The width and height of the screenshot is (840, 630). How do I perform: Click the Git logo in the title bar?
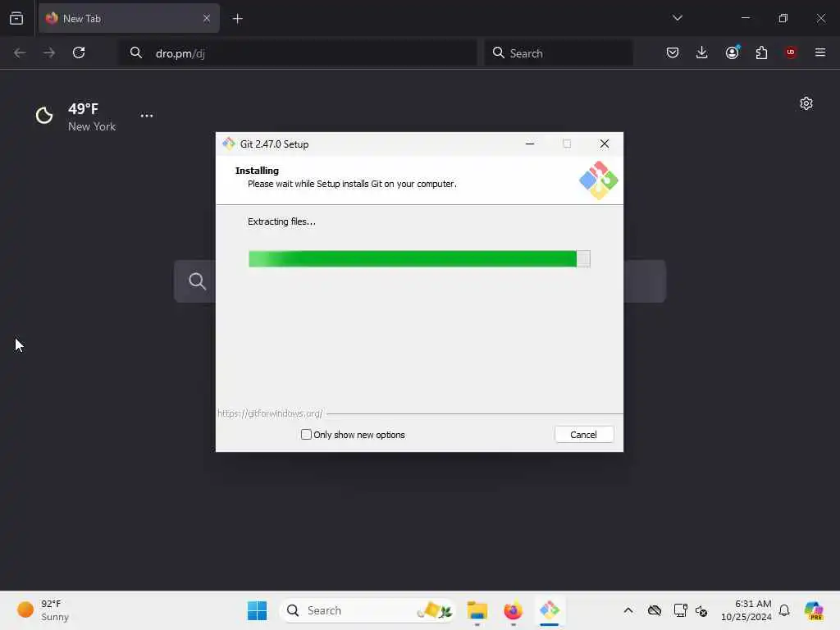[229, 144]
